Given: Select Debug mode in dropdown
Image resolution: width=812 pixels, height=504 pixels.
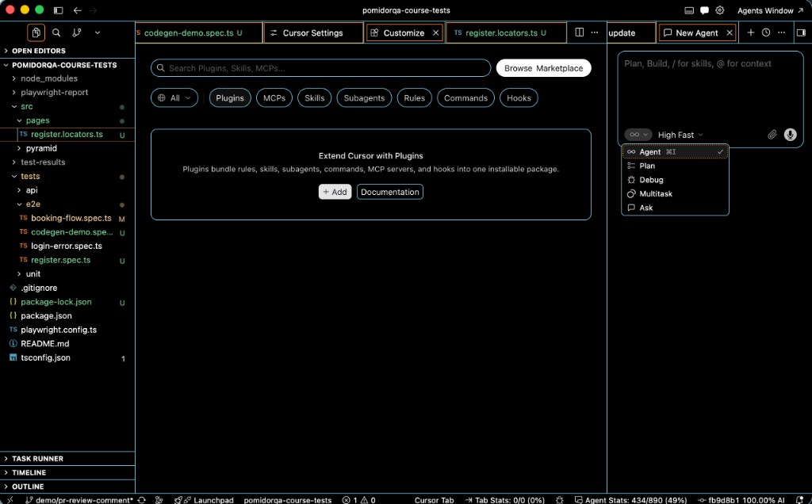Looking at the screenshot, I should click(675, 180).
